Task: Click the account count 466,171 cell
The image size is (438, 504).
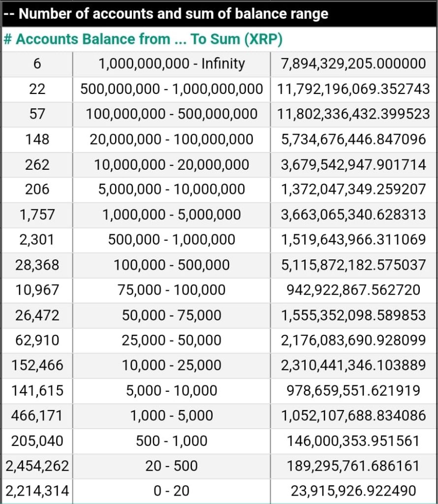Action: click(37, 416)
